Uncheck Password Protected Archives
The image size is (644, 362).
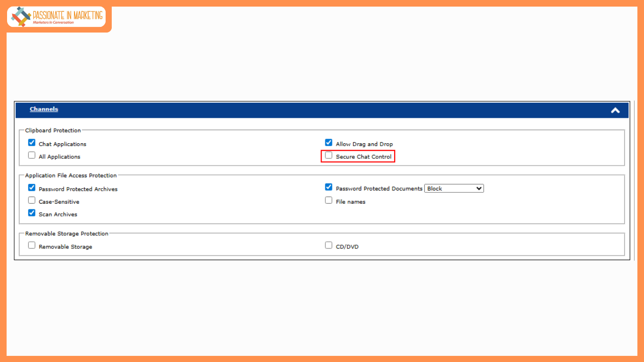[x=32, y=188]
